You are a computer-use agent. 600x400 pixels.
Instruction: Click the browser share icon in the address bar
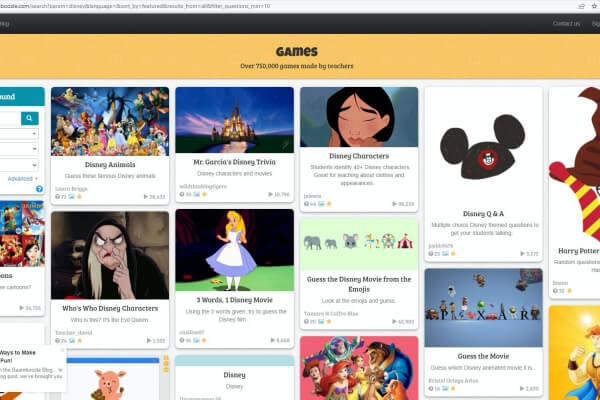pos(582,6)
